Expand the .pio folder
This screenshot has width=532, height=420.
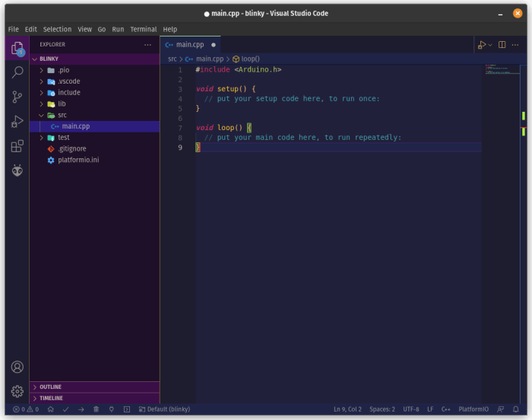pos(41,70)
